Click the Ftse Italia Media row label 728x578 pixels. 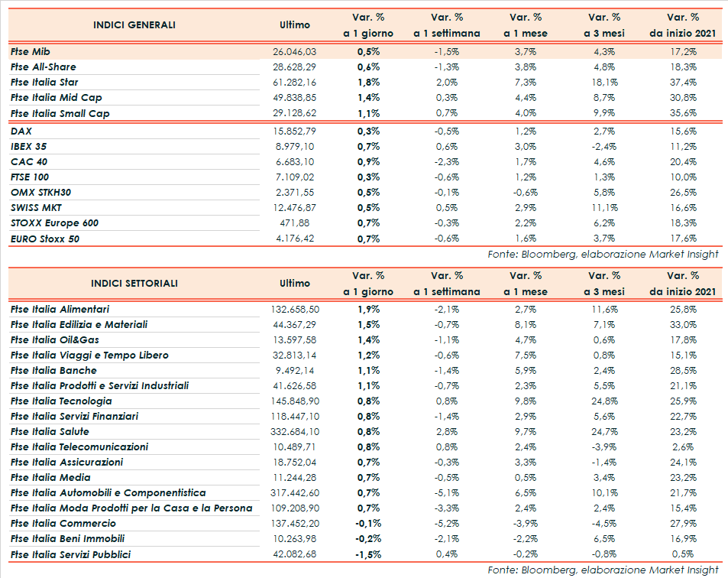pos(50,478)
